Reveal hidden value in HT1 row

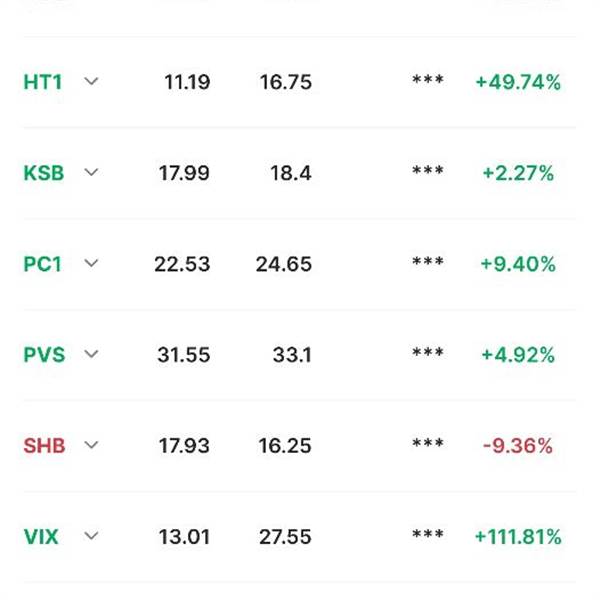click(x=428, y=80)
